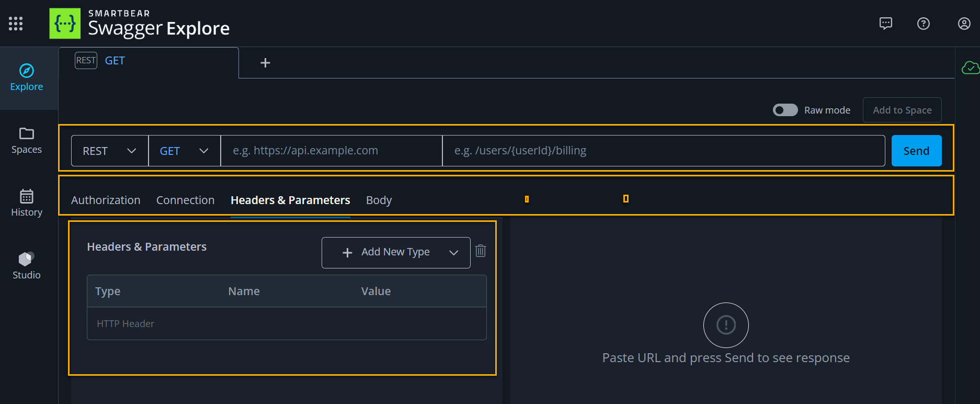The height and width of the screenshot is (404, 980).
Task: Open History in the sidebar
Action: click(26, 203)
